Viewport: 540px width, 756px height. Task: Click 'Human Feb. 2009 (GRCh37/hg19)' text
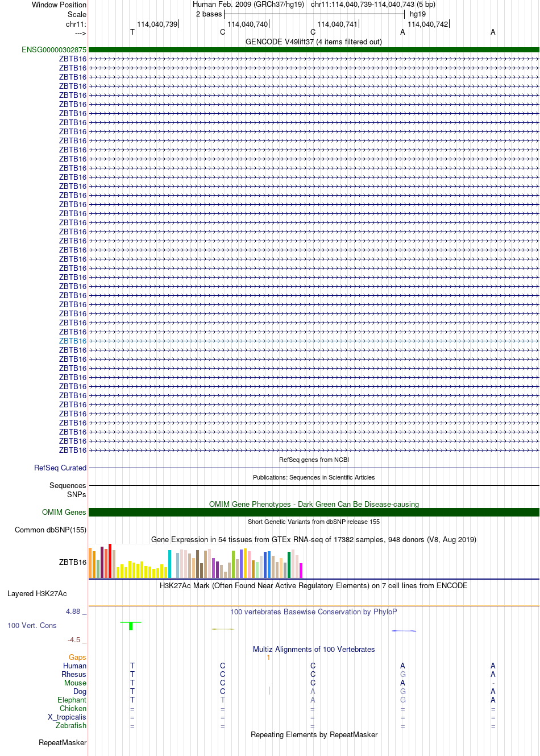pyautogui.click(x=248, y=5)
